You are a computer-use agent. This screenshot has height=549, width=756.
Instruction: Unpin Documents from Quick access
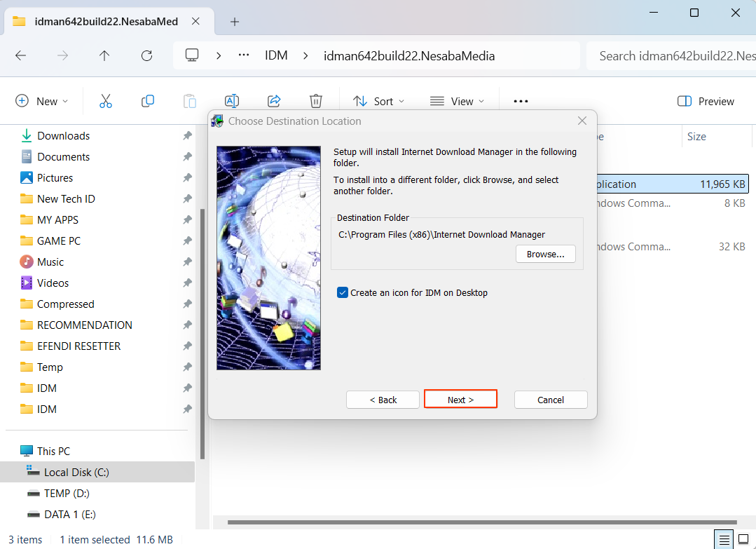coord(188,157)
